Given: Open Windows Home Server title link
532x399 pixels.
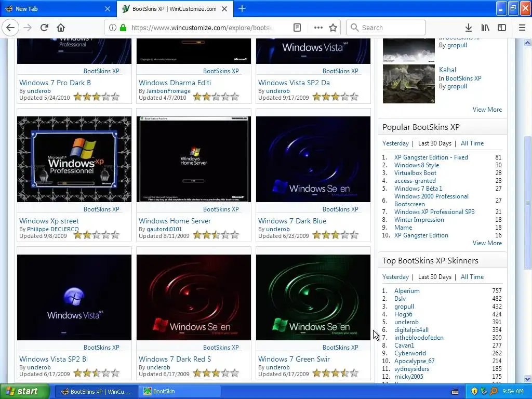Looking at the screenshot, I should pyautogui.click(x=175, y=221).
